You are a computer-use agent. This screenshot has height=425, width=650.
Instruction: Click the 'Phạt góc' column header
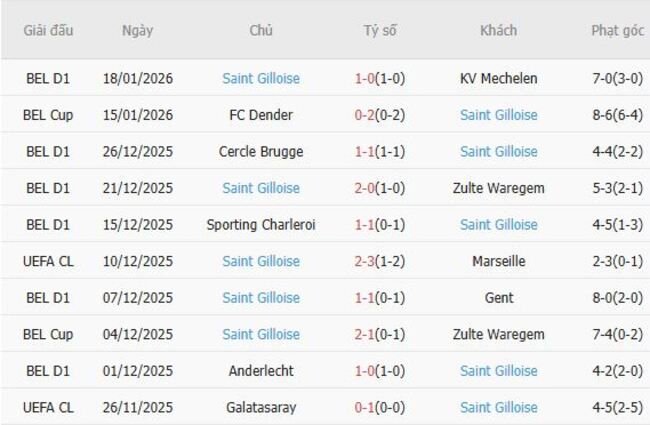click(x=617, y=30)
